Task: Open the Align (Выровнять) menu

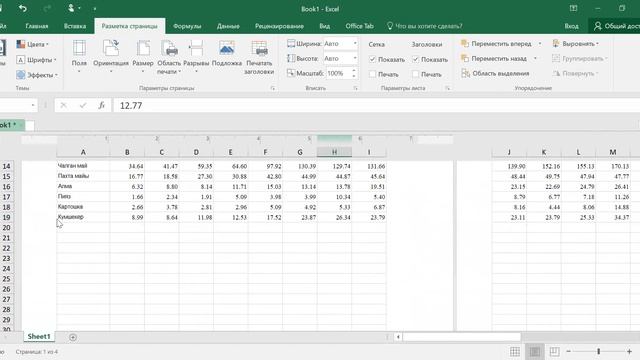Action: pyautogui.click(x=576, y=44)
